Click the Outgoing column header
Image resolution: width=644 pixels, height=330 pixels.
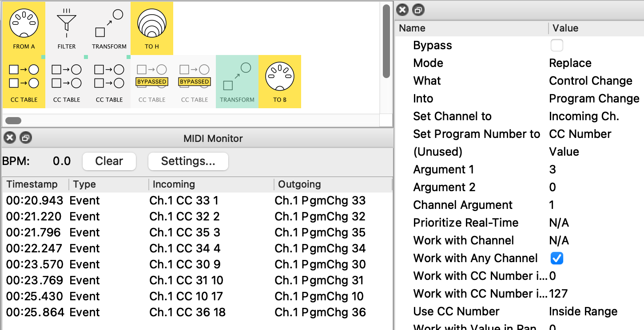(x=299, y=185)
